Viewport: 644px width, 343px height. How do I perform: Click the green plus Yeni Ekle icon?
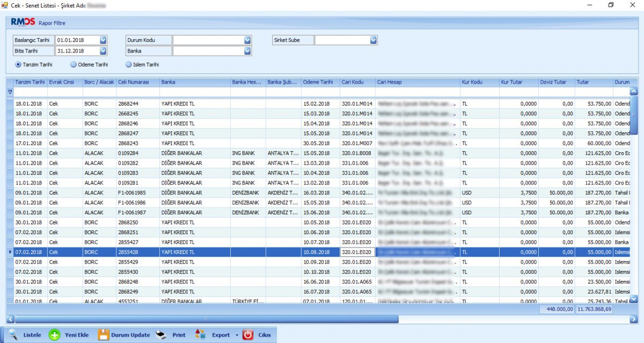pyautogui.click(x=54, y=335)
